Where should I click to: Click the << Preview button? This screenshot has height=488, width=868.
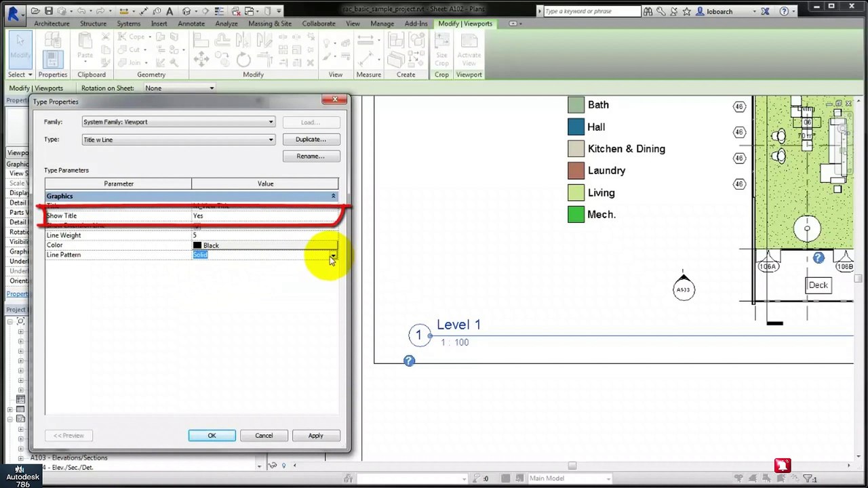point(68,436)
